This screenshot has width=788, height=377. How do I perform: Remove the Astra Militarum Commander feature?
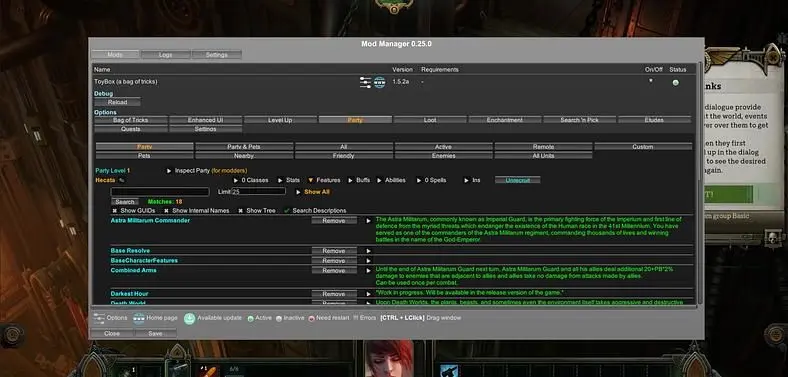pyautogui.click(x=334, y=221)
